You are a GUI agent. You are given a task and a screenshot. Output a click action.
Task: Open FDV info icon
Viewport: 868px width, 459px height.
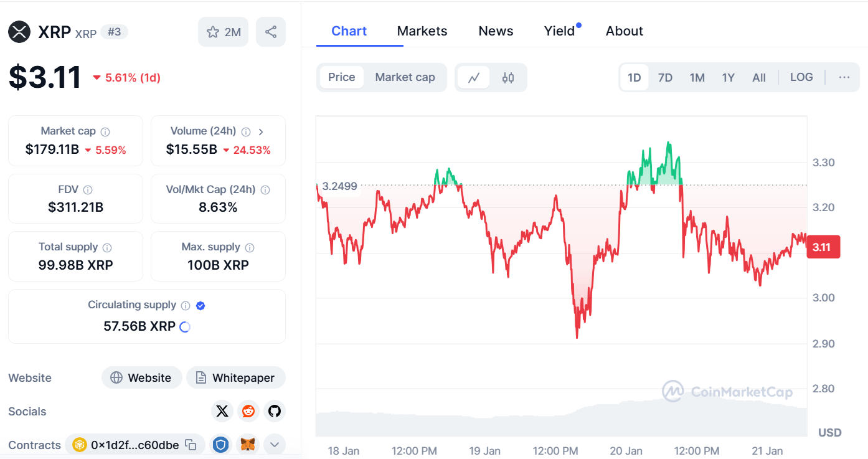(88, 189)
